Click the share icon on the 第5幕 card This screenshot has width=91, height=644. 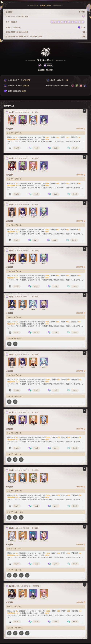click(x=84, y=294)
